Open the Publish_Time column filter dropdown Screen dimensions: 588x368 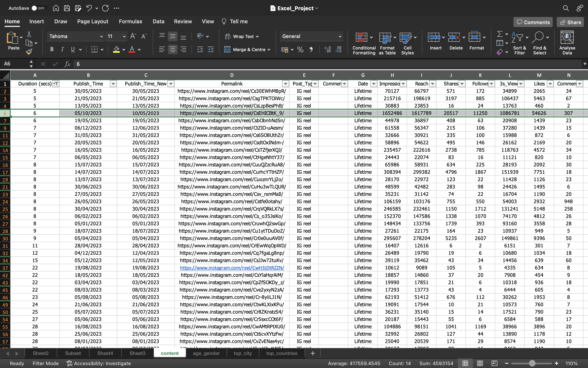pos(113,84)
